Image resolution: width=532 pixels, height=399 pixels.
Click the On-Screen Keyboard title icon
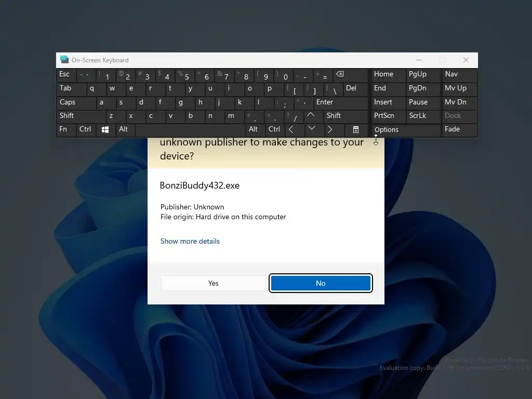[64, 60]
